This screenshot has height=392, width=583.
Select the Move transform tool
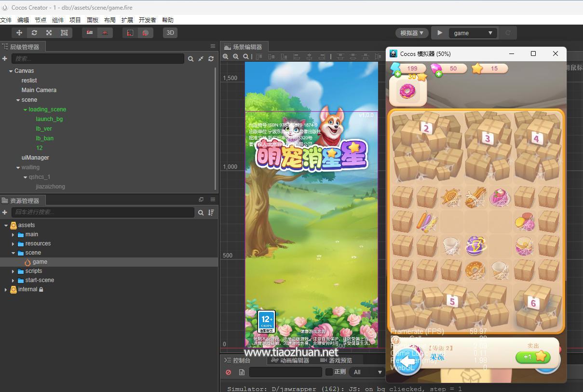(19, 33)
